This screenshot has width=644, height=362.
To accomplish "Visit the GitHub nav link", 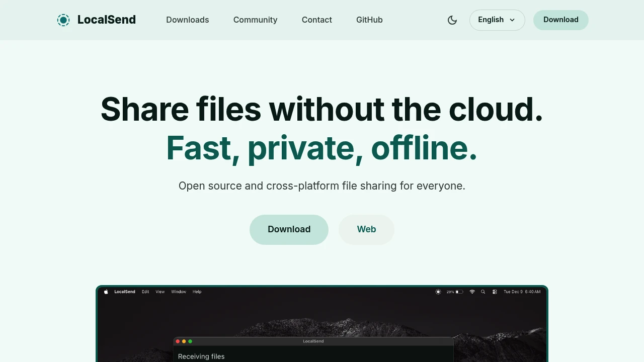I will [x=369, y=20].
